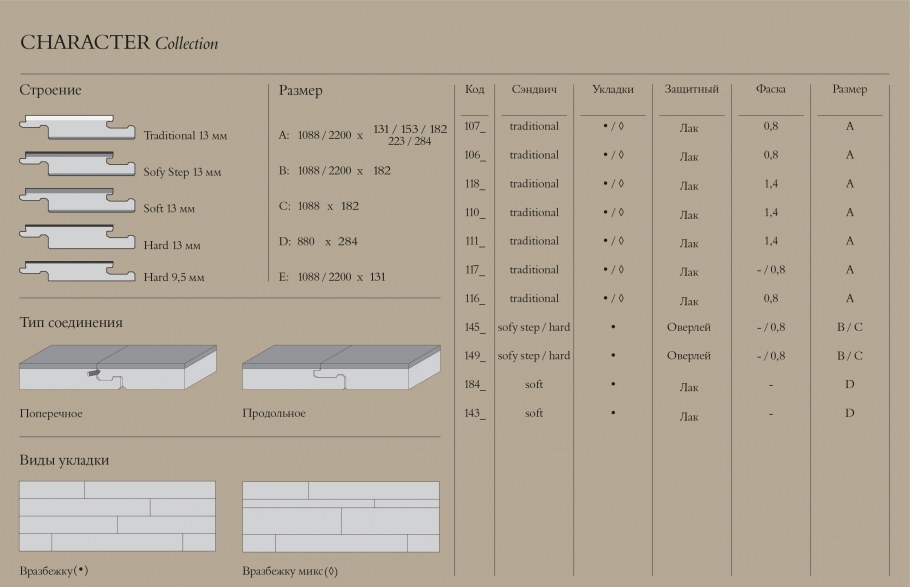Click the Traditional 13 мм plank profile drawing
Screen dimensions: 910x587
pyautogui.click(x=78, y=127)
